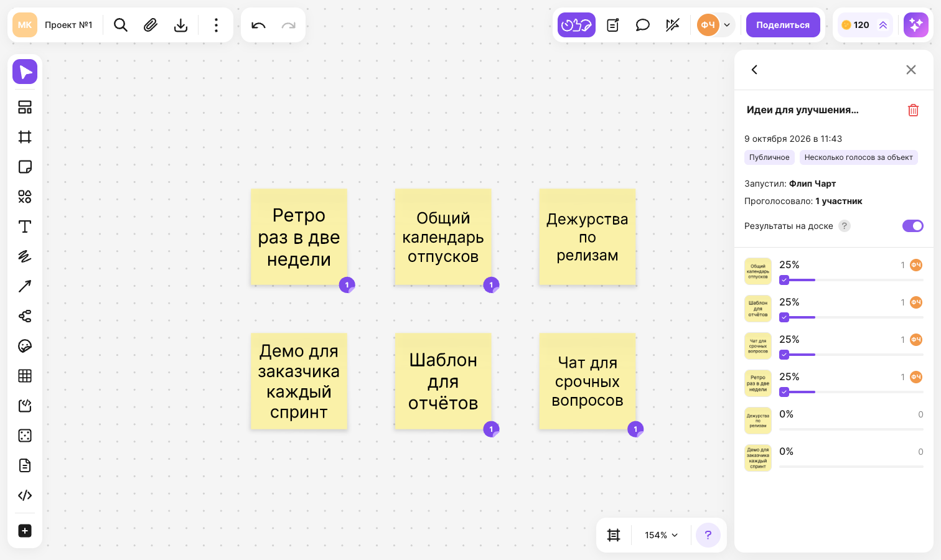Toggle checkbox for 'Ретро раз в две недели' result
The image size is (941, 560).
784,392
